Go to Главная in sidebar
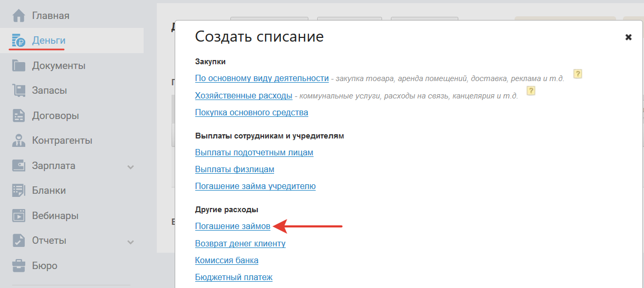The height and width of the screenshot is (288, 644). [x=51, y=16]
